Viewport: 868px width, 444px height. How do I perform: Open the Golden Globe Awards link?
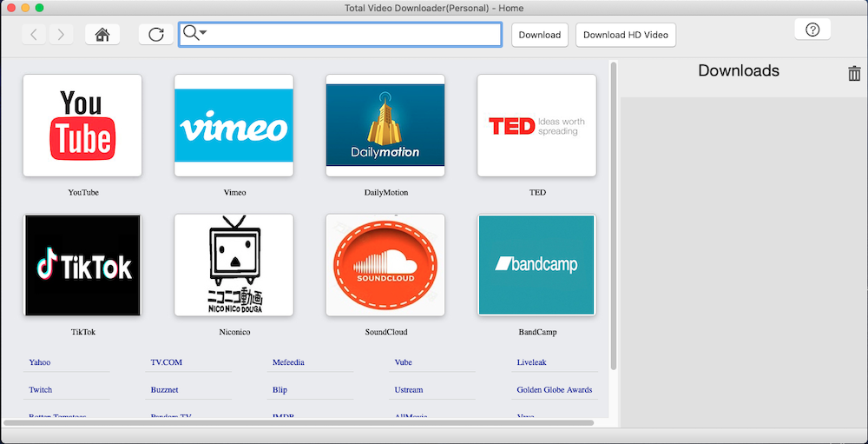pos(555,389)
